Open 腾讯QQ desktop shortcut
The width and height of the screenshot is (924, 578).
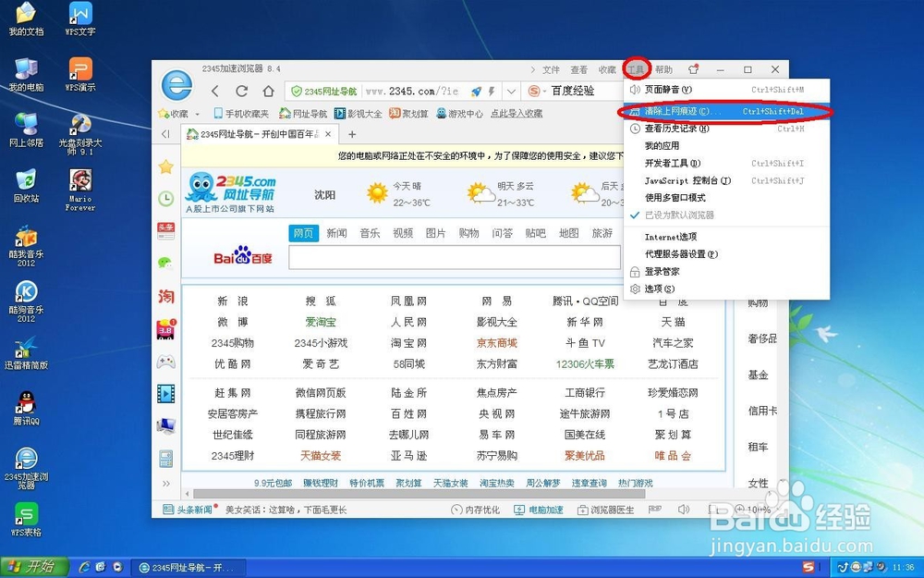point(26,408)
